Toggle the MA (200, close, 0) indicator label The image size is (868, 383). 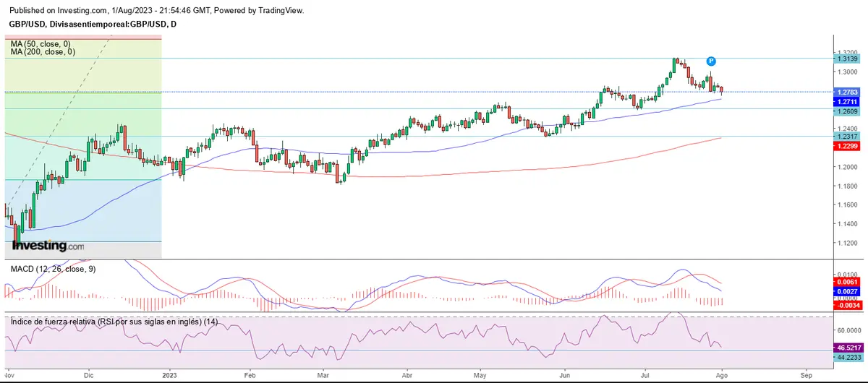(43, 52)
